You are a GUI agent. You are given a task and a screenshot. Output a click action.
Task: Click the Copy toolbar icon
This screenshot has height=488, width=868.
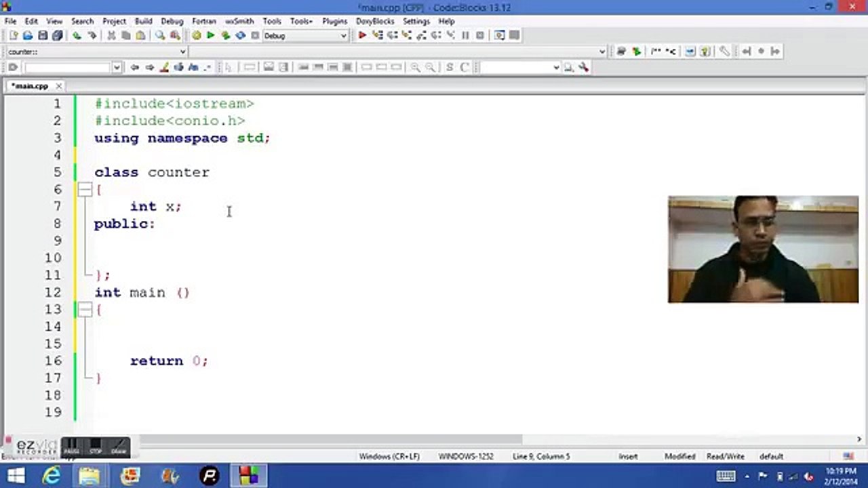tap(125, 35)
